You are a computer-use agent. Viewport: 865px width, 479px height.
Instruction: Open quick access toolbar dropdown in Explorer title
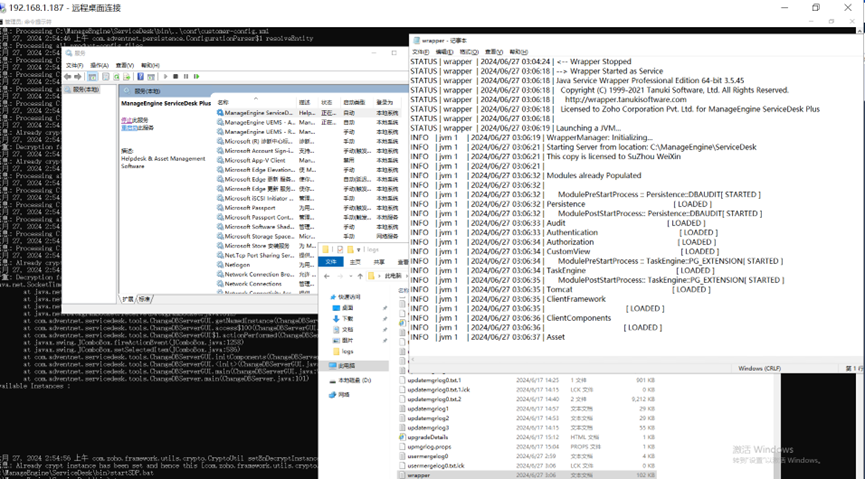tap(359, 249)
